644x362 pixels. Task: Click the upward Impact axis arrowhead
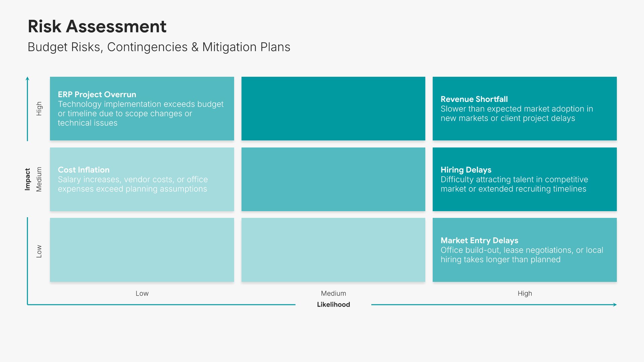(28, 78)
